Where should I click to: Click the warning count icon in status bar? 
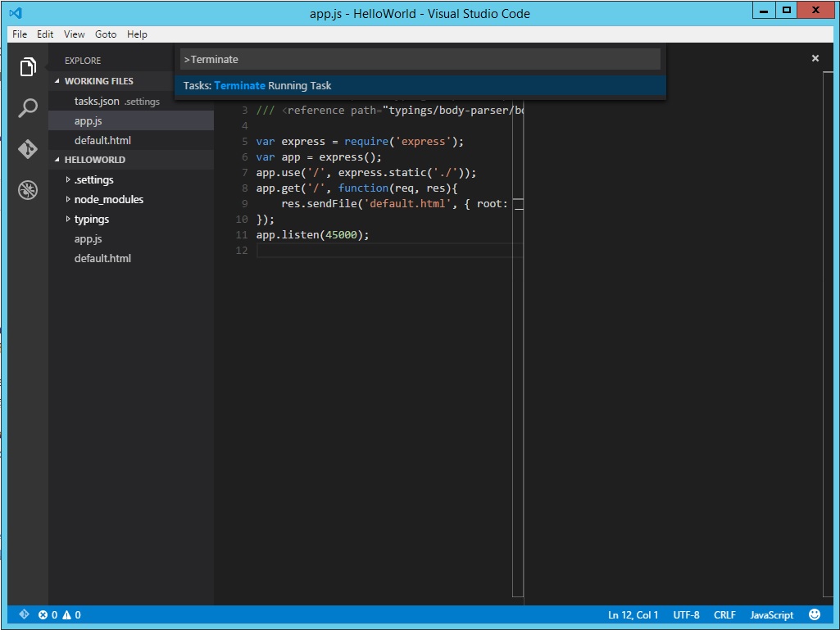click(67, 615)
